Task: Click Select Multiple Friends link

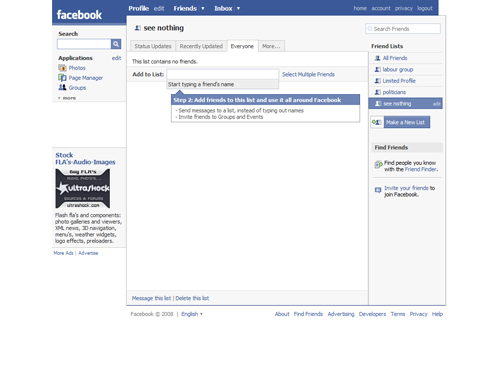Action: coord(308,74)
